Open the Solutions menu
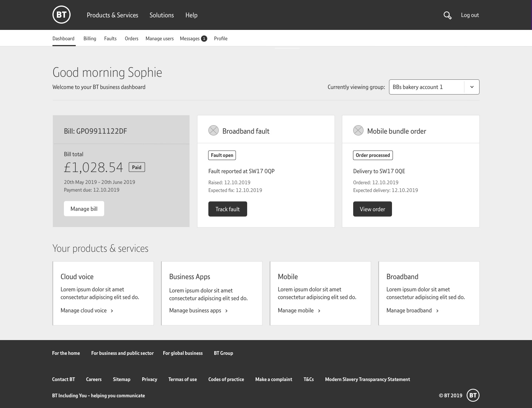The image size is (532, 408). (x=161, y=15)
